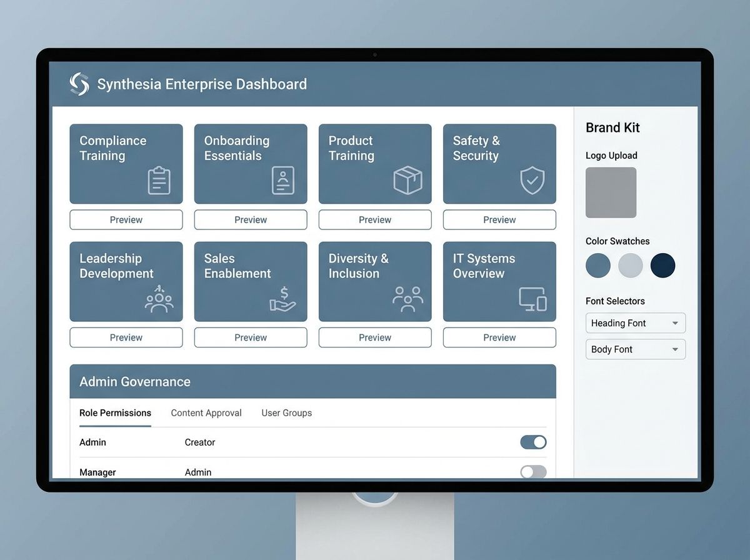Preview the Compliance Training template
Screen dimensions: 750x560
(x=126, y=220)
